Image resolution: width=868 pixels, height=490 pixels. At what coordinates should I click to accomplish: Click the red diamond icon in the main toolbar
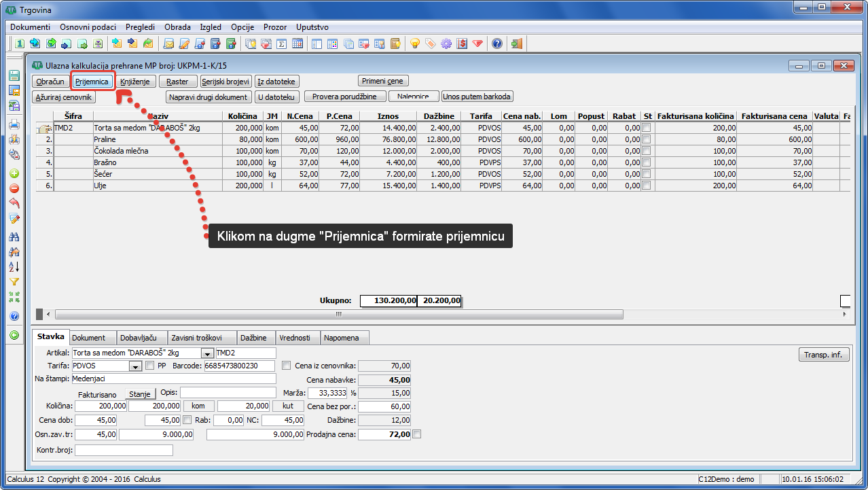478,43
